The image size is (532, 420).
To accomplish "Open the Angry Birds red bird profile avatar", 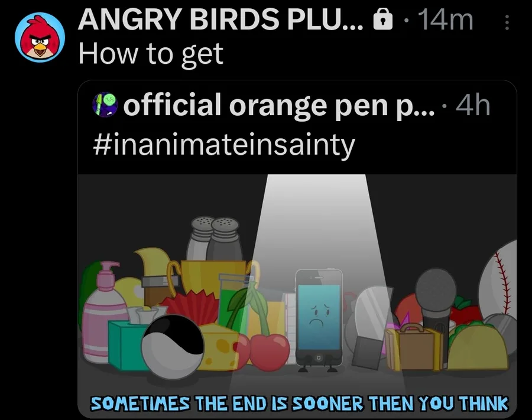I will click(40, 37).
